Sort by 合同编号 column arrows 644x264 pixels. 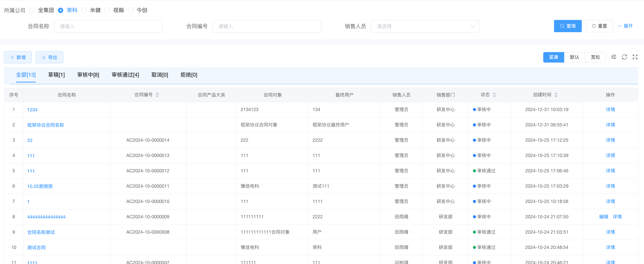(x=157, y=95)
